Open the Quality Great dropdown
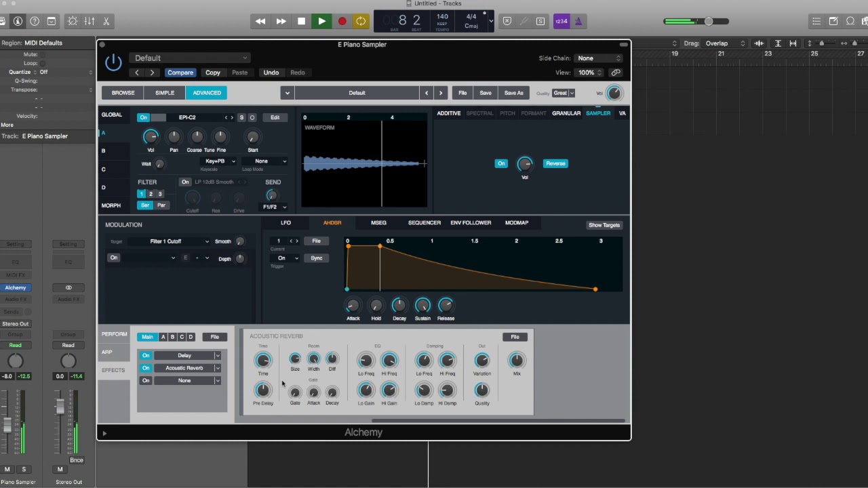Image resolution: width=868 pixels, height=488 pixels. tap(563, 93)
